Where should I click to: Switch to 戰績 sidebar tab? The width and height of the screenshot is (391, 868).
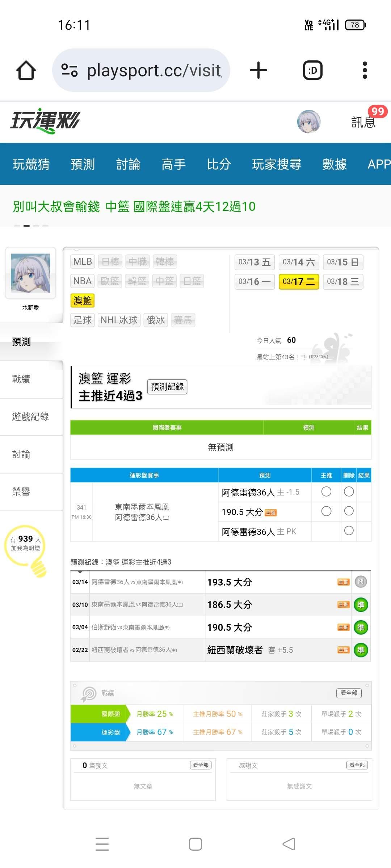click(31, 379)
